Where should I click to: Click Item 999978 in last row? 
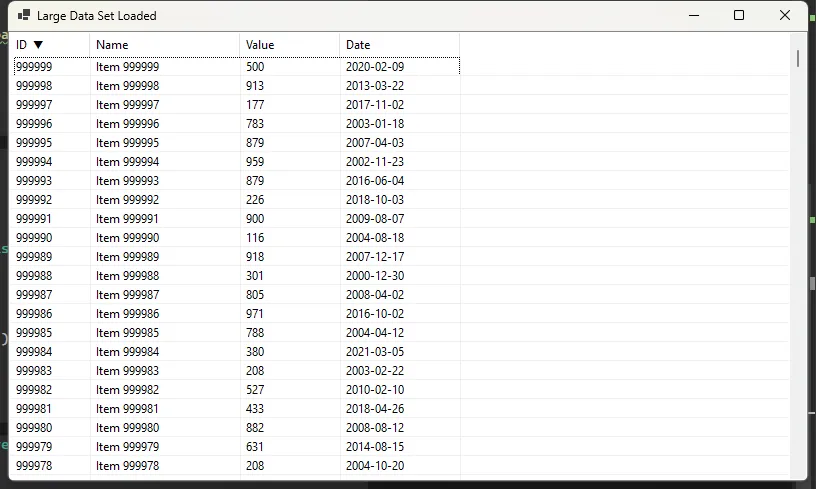pyautogui.click(x=127, y=466)
